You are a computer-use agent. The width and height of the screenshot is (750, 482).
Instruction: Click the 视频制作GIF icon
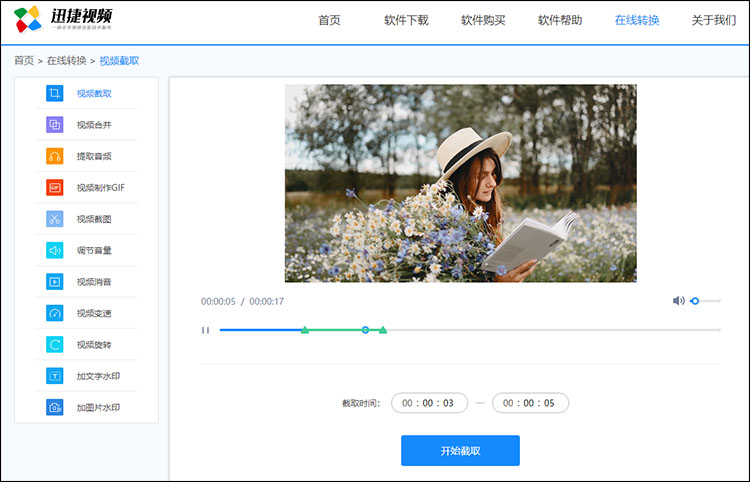coord(55,187)
